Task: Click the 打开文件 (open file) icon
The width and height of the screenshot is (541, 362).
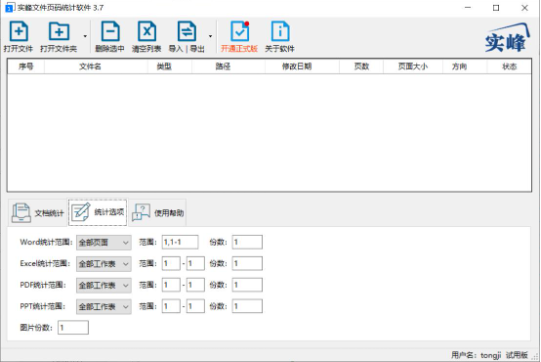Action: (19, 31)
